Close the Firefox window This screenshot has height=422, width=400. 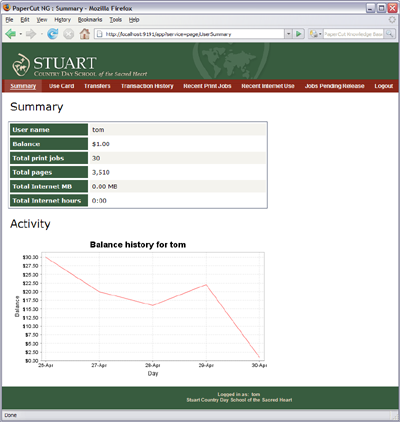pyautogui.click(x=392, y=8)
